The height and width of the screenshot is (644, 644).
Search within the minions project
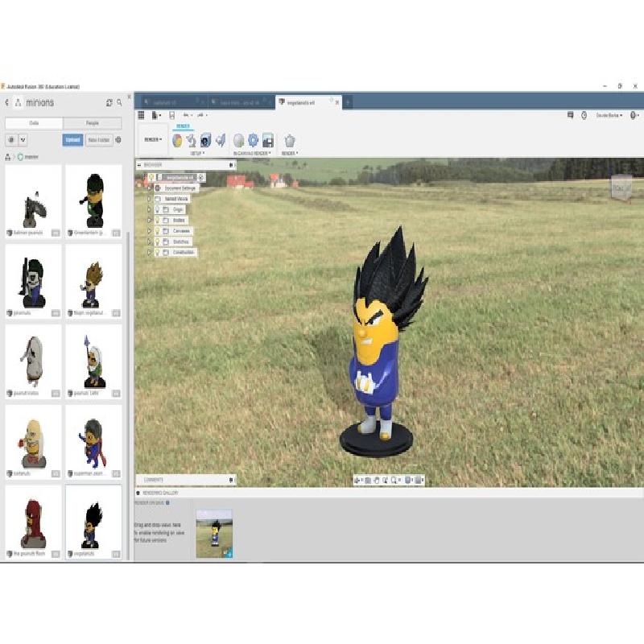click(119, 103)
